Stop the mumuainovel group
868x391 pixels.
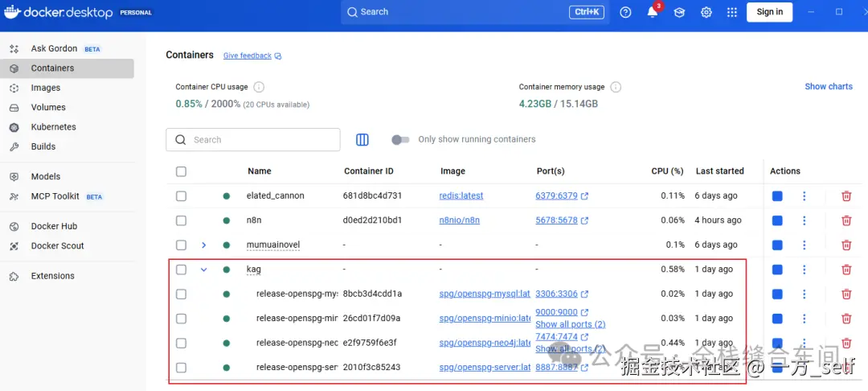coord(777,245)
